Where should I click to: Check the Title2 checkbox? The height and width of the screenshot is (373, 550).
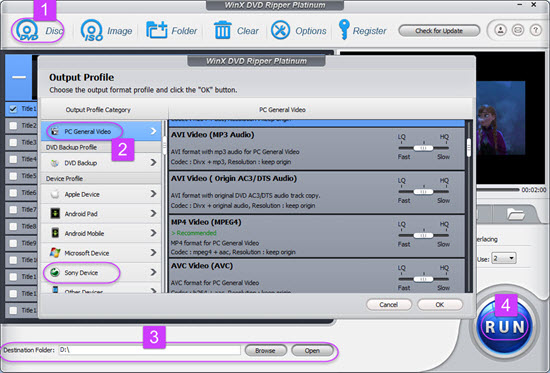pos(13,126)
